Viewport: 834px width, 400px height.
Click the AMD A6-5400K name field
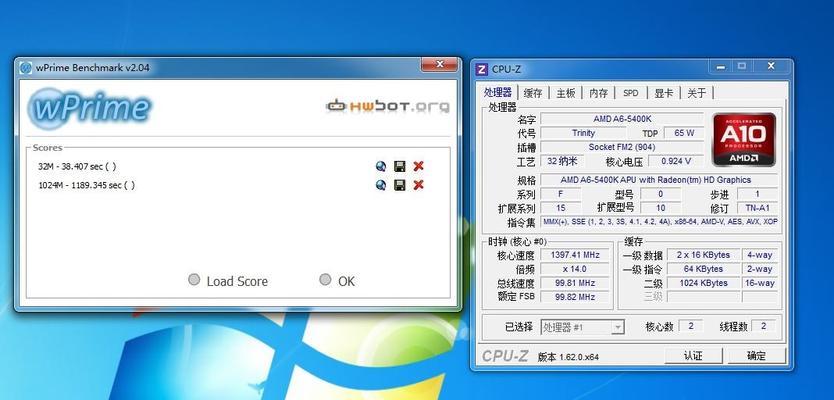tap(622, 119)
